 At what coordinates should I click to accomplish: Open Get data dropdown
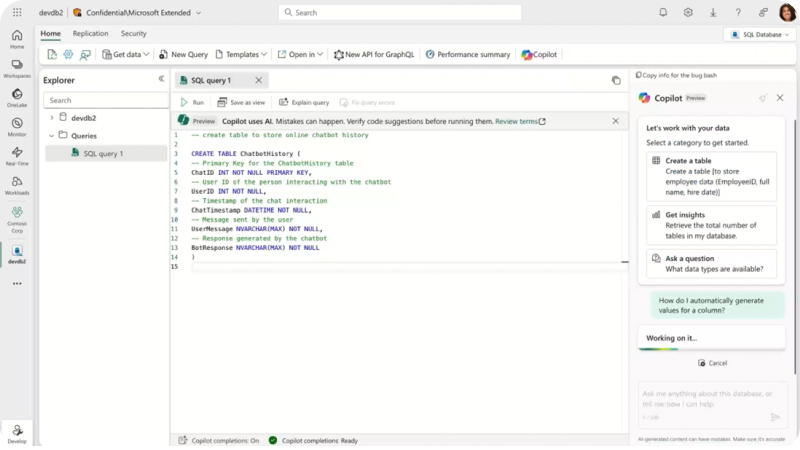point(126,54)
